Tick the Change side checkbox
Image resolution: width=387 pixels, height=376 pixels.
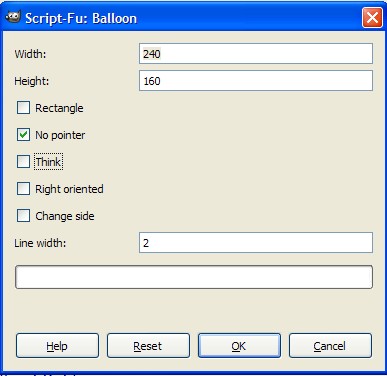pos(23,216)
